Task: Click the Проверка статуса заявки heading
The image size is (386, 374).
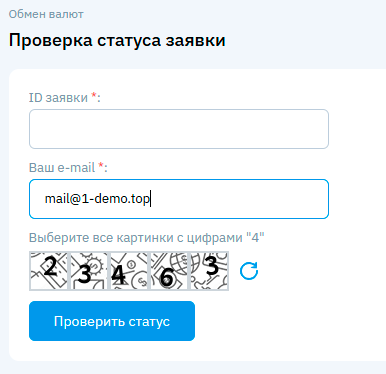Action: (x=117, y=40)
